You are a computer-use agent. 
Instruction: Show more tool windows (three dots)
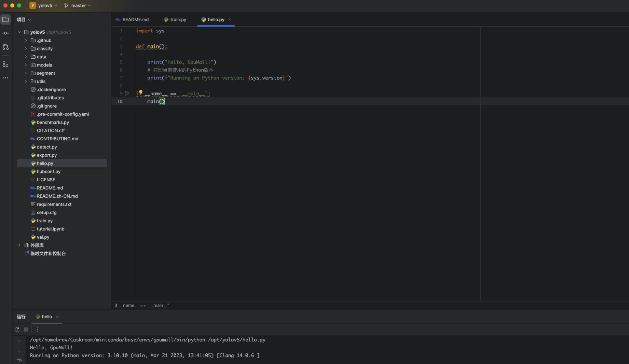[x=5, y=78]
